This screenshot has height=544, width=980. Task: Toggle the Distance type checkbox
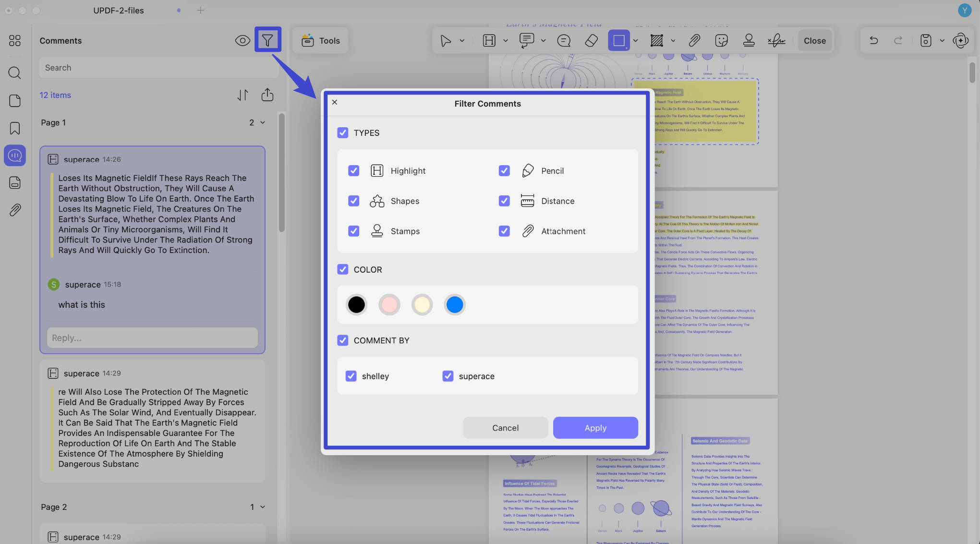point(504,201)
